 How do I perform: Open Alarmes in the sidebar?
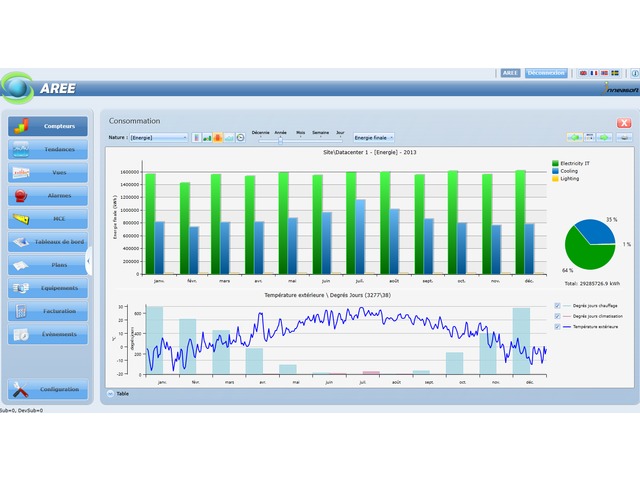(48, 195)
